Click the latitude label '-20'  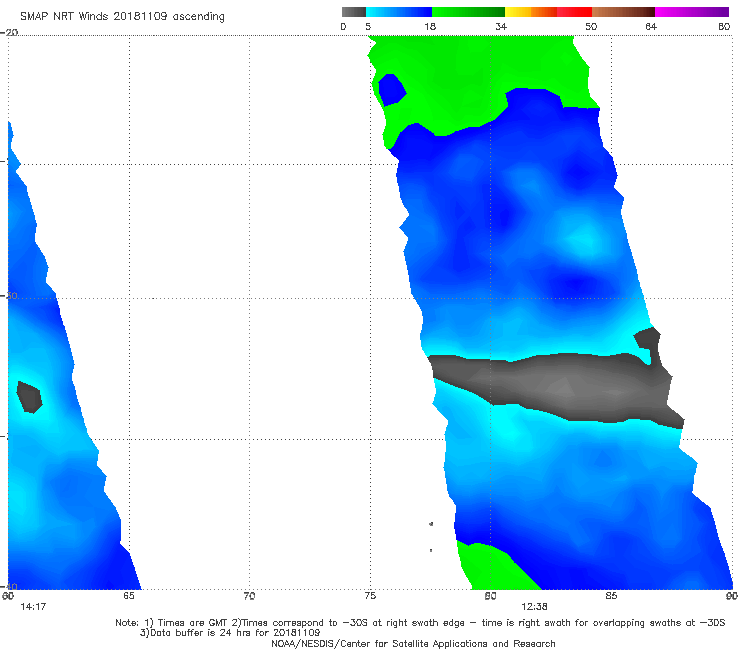[9, 32]
